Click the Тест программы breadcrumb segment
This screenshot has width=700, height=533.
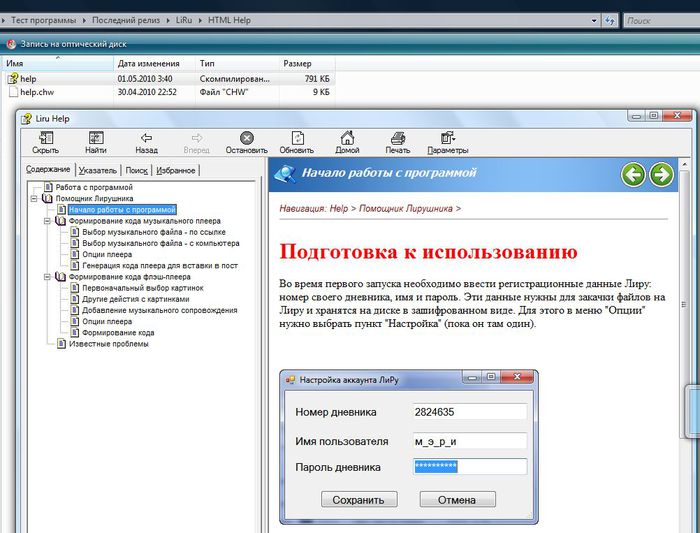click(43, 21)
